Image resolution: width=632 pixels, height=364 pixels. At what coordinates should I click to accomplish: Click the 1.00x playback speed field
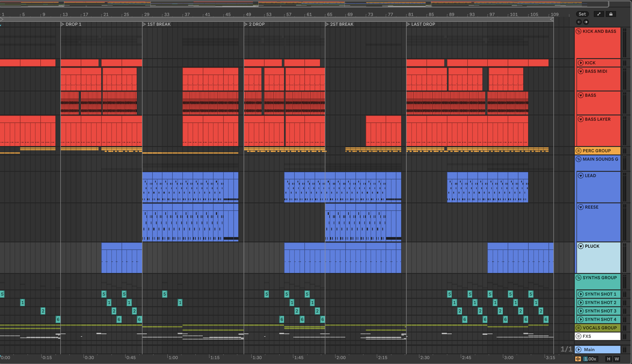(590, 359)
